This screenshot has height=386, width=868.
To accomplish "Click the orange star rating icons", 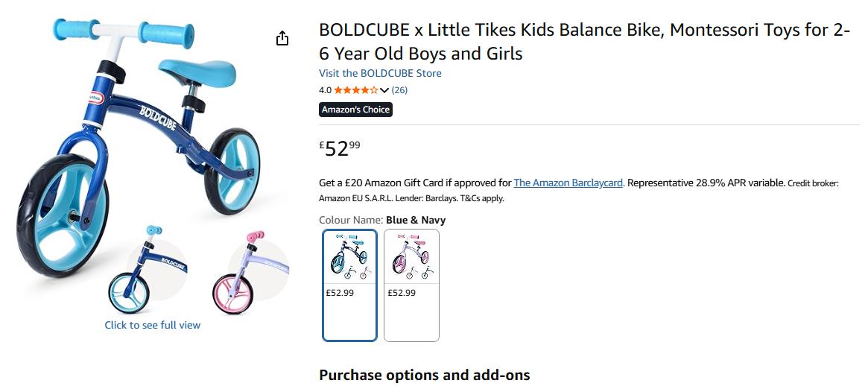I will [x=355, y=90].
